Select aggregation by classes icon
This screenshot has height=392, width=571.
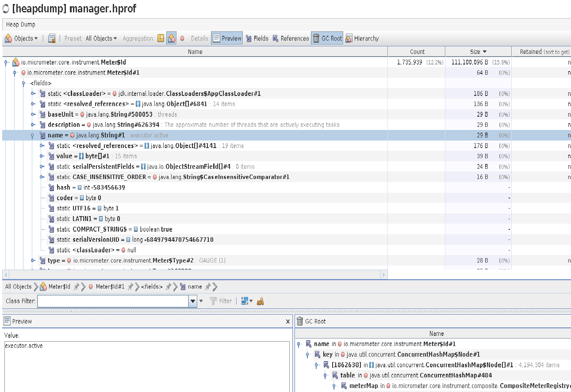[x=172, y=38]
